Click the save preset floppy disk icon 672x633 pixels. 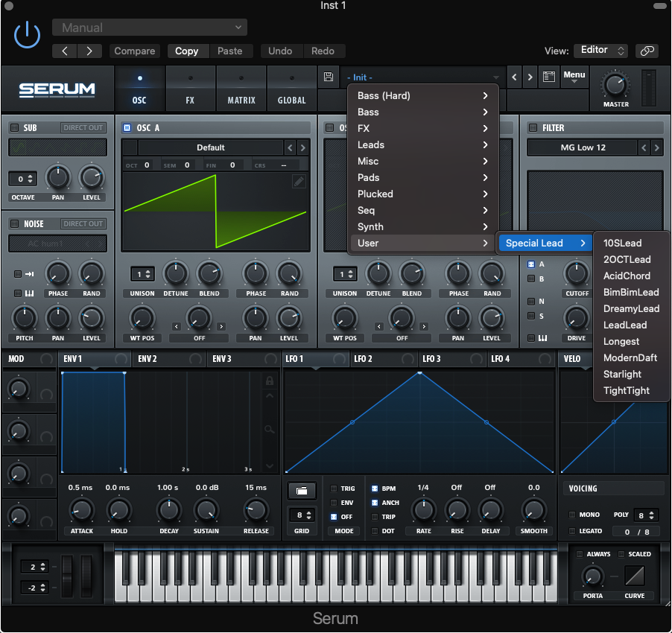pos(329,77)
